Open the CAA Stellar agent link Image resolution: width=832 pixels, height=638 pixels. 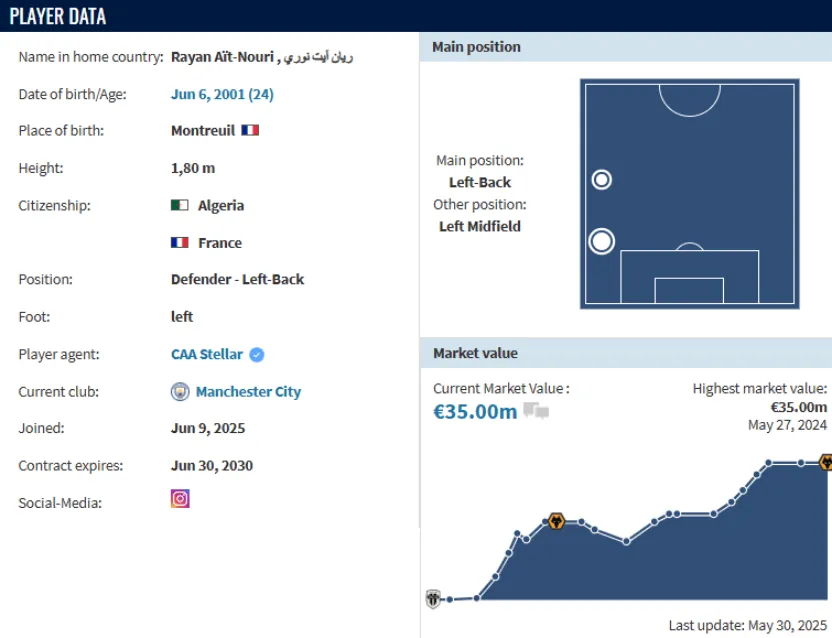[207, 354]
